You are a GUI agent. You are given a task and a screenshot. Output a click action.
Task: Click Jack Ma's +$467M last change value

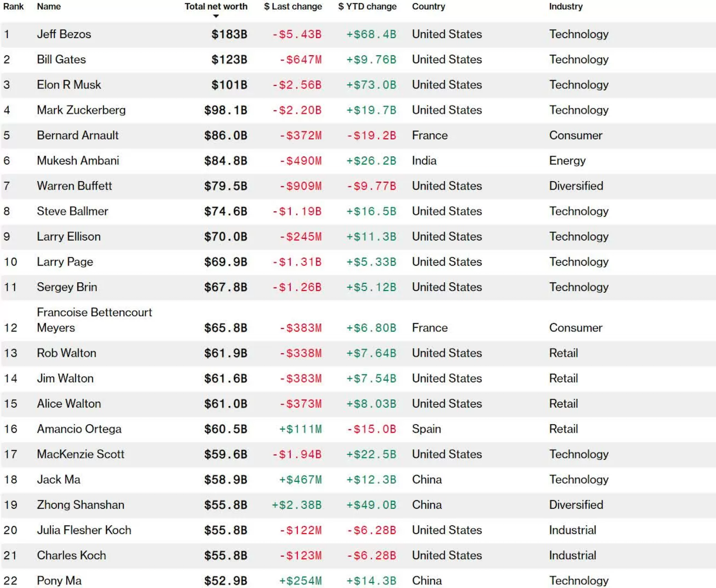coord(300,480)
